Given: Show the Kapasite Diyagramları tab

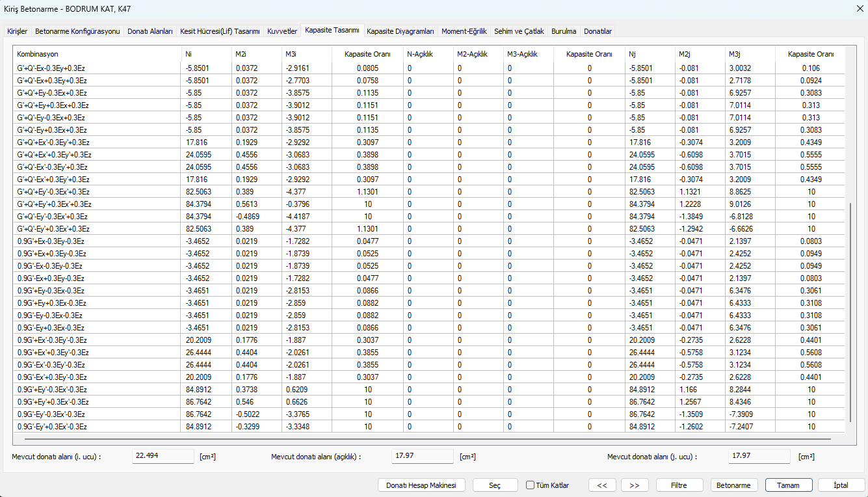Looking at the screenshot, I should pos(401,31).
